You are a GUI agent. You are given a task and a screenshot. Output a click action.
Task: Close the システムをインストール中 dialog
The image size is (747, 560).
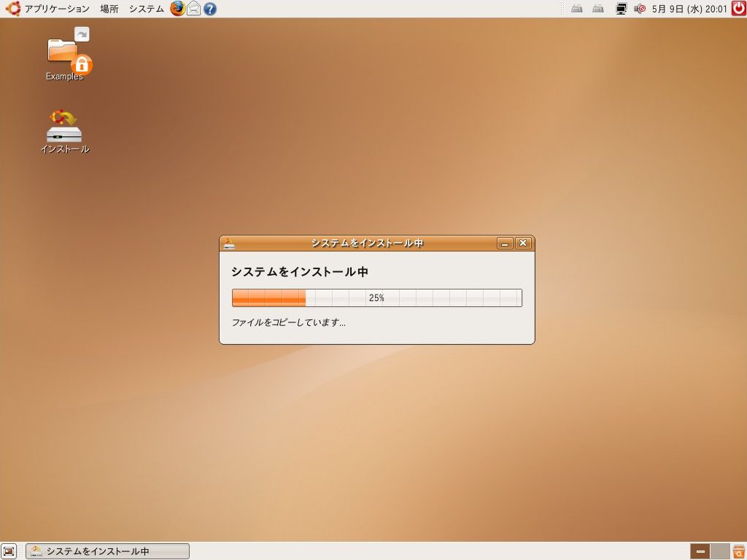tap(522, 244)
